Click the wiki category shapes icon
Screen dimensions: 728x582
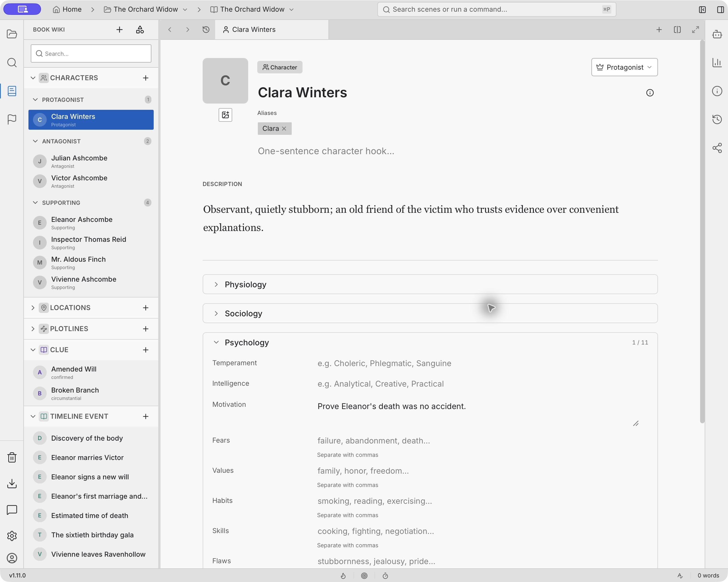[x=140, y=30]
